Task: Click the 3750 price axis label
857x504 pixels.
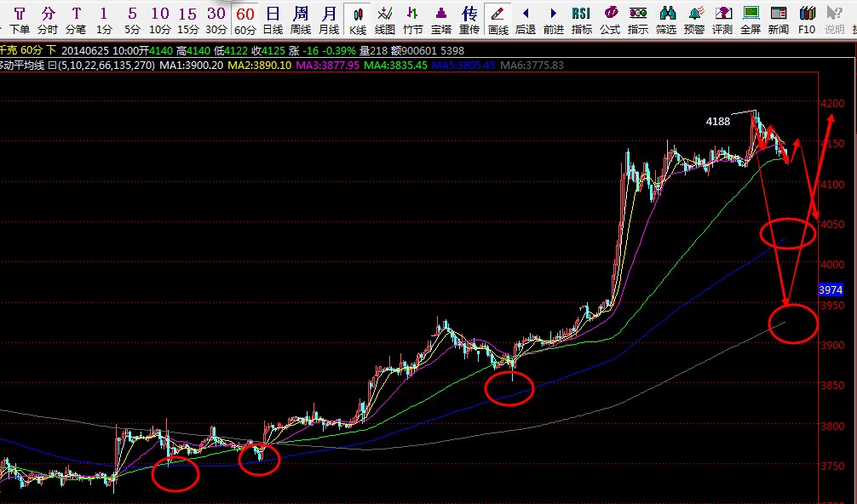Action: (832, 466)
